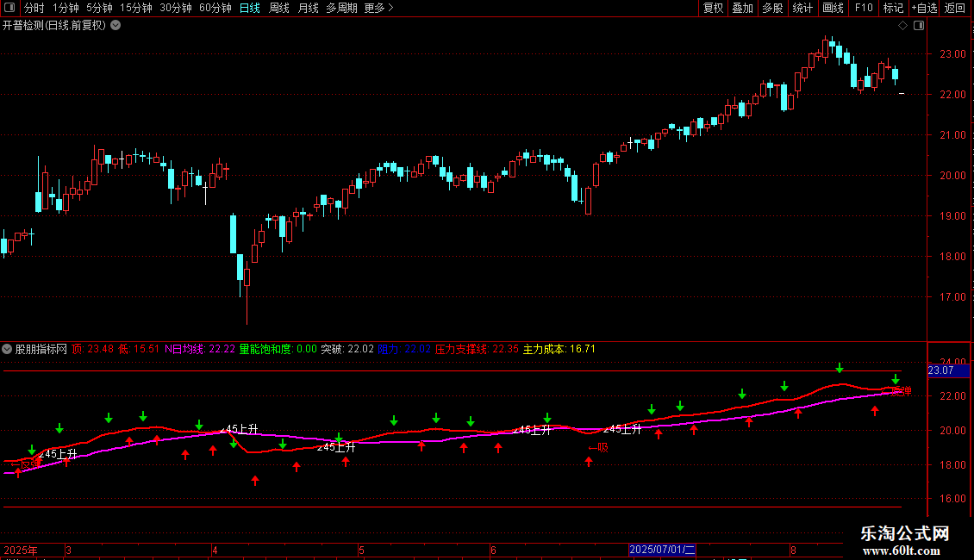Click the 20.00 main chart price label
This screenshot has height=560, width=974.
pyautogui.click(x=952, y=176)
